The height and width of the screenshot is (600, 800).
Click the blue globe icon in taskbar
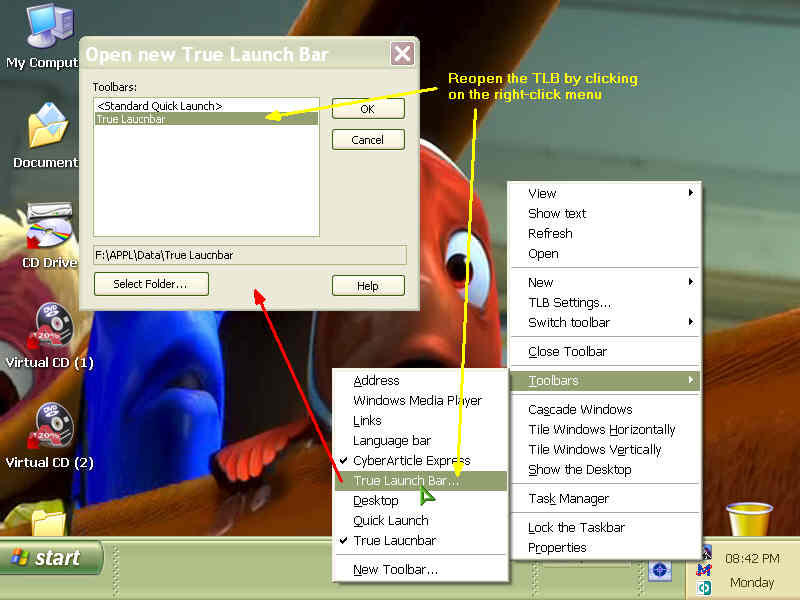659,569
